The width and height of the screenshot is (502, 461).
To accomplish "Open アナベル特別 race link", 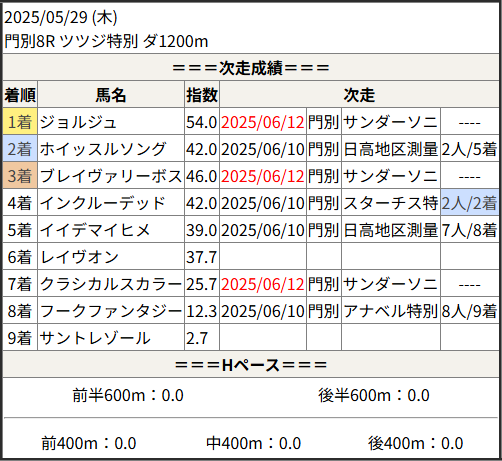I will (x=390, y=311).
